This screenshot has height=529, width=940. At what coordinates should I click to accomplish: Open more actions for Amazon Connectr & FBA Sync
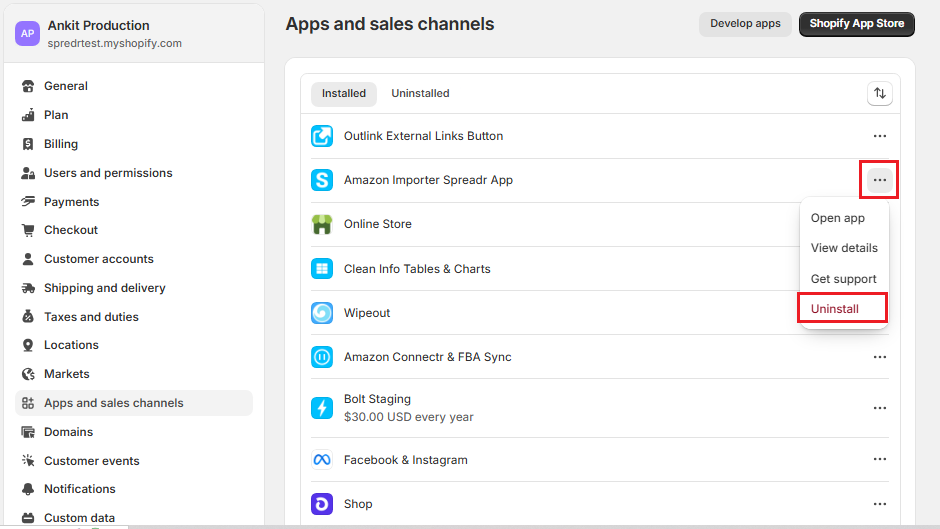(x=879, y=357)
